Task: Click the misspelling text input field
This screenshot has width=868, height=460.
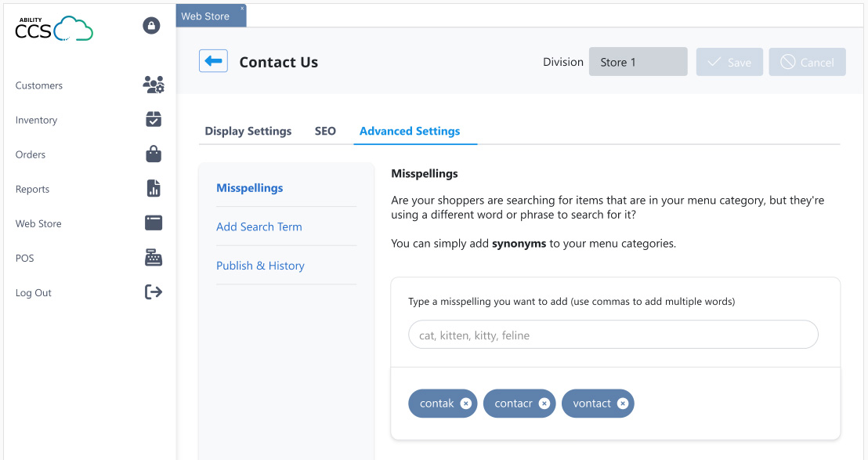Action: click(x=613, y=334)
